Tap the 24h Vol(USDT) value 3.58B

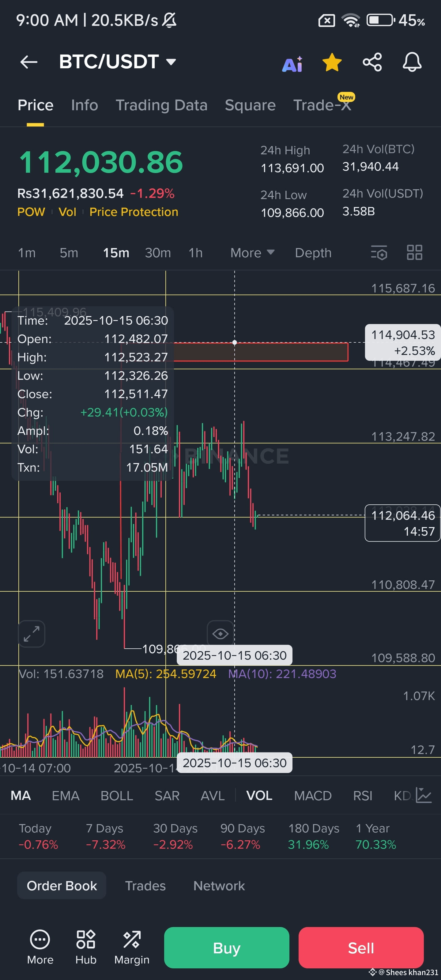point(358,211)
